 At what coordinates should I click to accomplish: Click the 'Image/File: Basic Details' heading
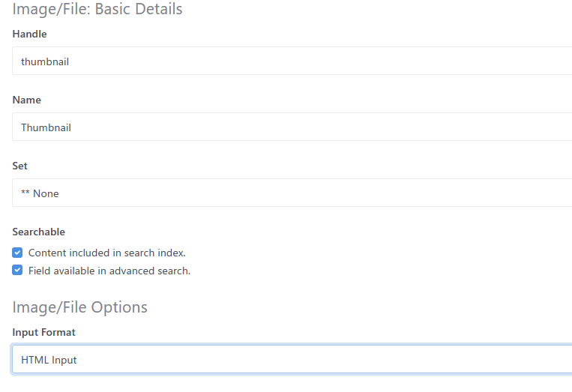pyautogui.click(x=97, y=10)
